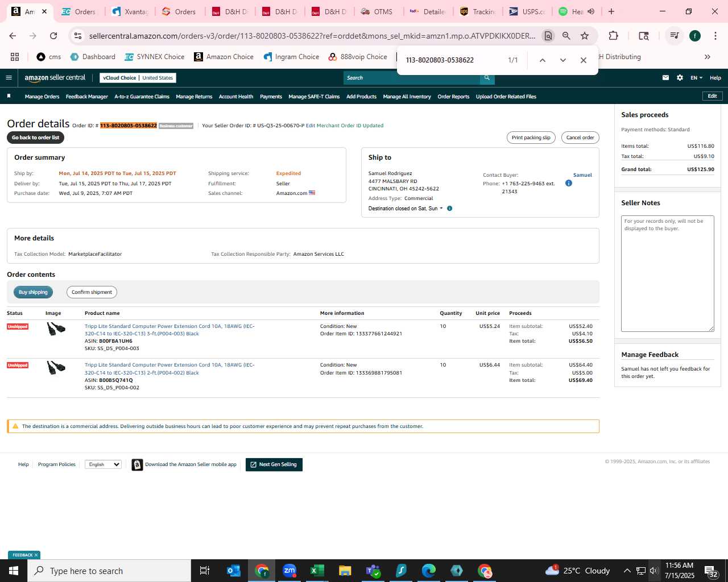Viewport: 728px width, 582px height.
Task: Open the mail messages envelope icon
Action: click(665, 78)
